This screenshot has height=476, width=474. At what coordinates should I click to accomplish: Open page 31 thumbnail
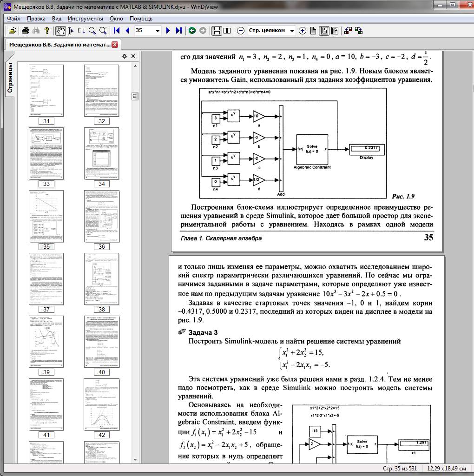(x=46, y=91)
